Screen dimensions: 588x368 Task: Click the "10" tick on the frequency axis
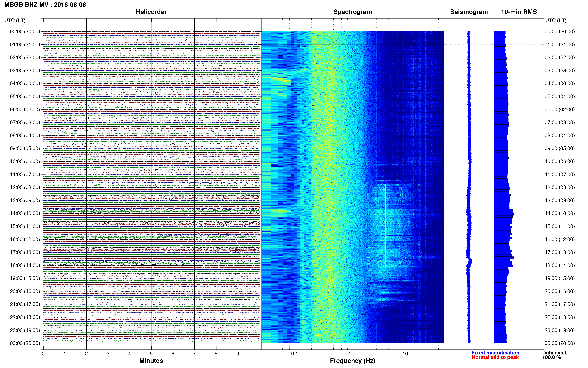pos(405,354)
